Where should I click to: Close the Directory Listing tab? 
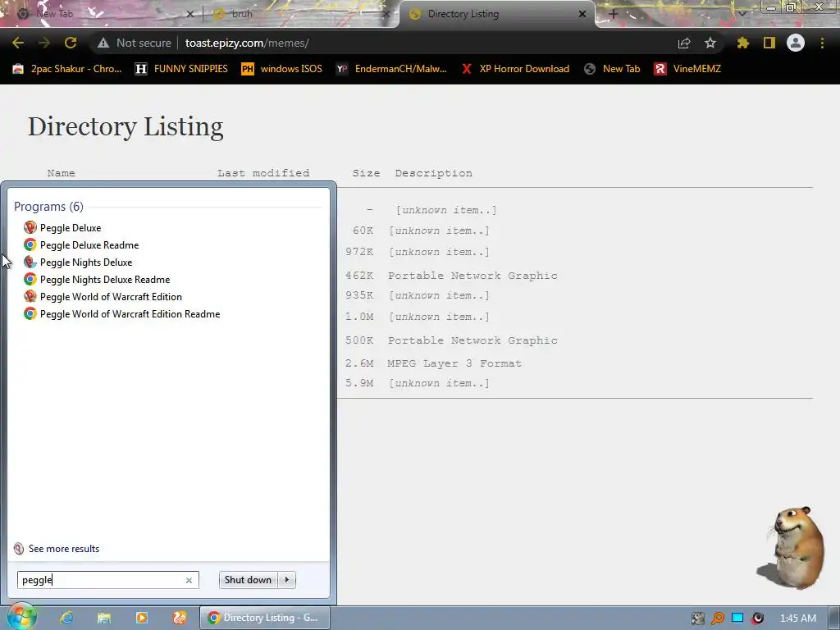[582, 14]
